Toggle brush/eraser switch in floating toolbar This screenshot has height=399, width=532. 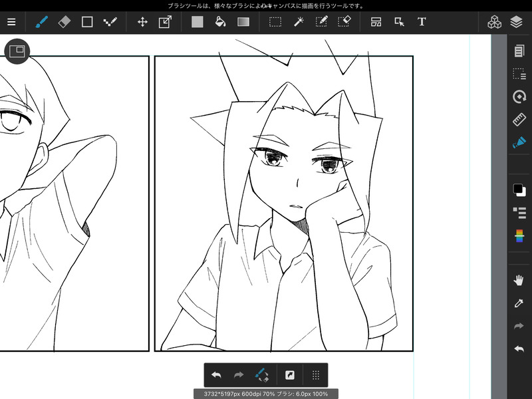[262, 375]
